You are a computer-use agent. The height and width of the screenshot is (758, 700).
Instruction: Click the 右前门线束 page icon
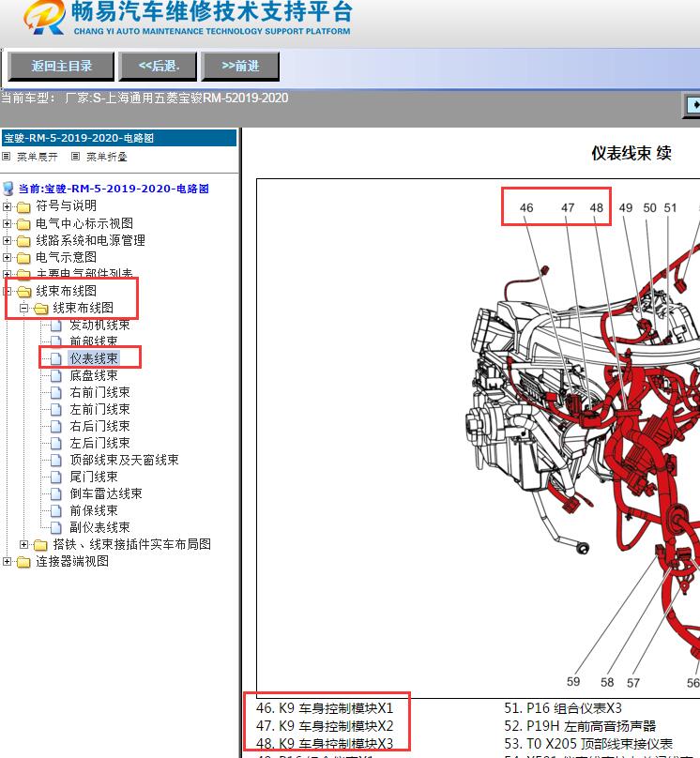click(x=56, y=392)
